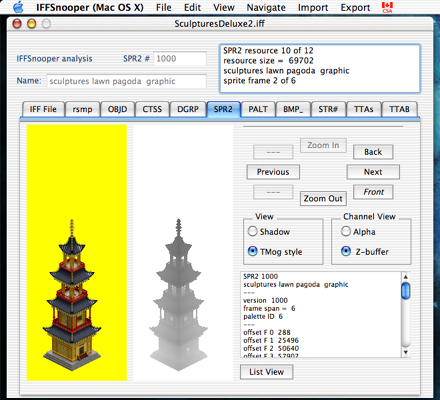Open the Edit menu

(x=192, y=7)
